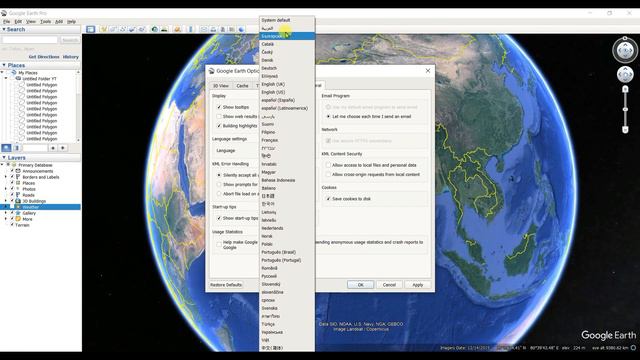Screen dimensions: 640x360
Task: Collapse the My Places tree node
Action: point(2,72)
